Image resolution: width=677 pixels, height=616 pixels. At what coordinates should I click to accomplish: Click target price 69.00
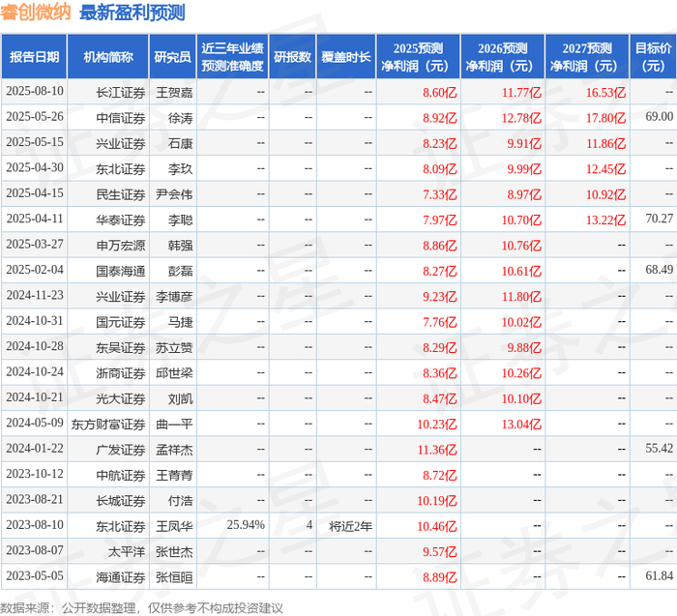pos(660,117)
